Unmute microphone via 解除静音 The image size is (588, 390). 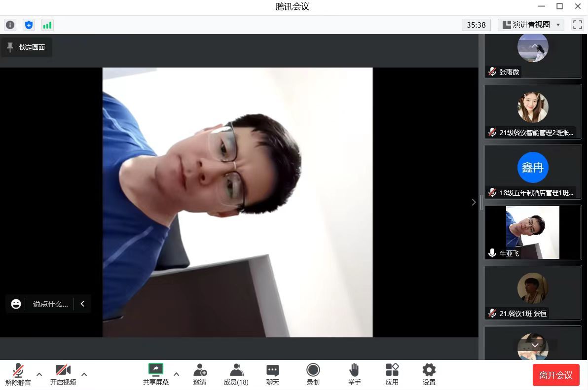pos(18,374)
